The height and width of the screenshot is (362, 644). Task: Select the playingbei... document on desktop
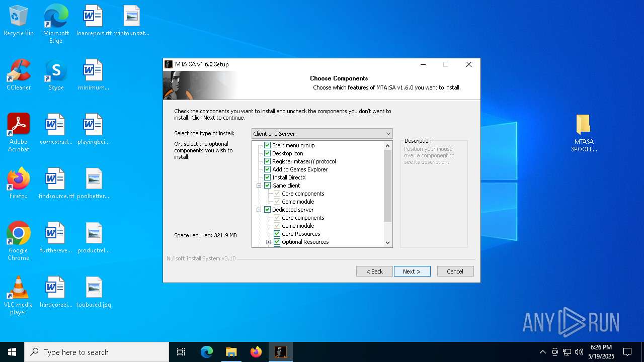point(94,130)
